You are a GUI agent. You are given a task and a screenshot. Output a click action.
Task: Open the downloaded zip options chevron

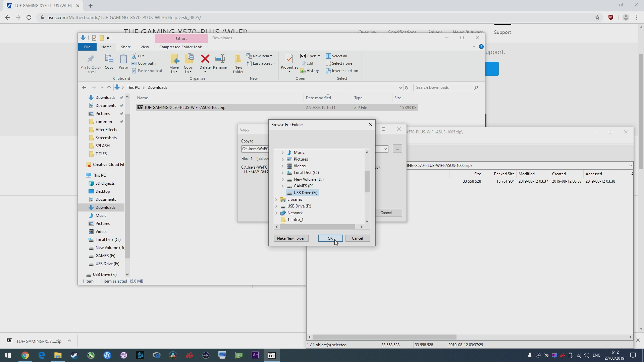(x=69, y=341)
